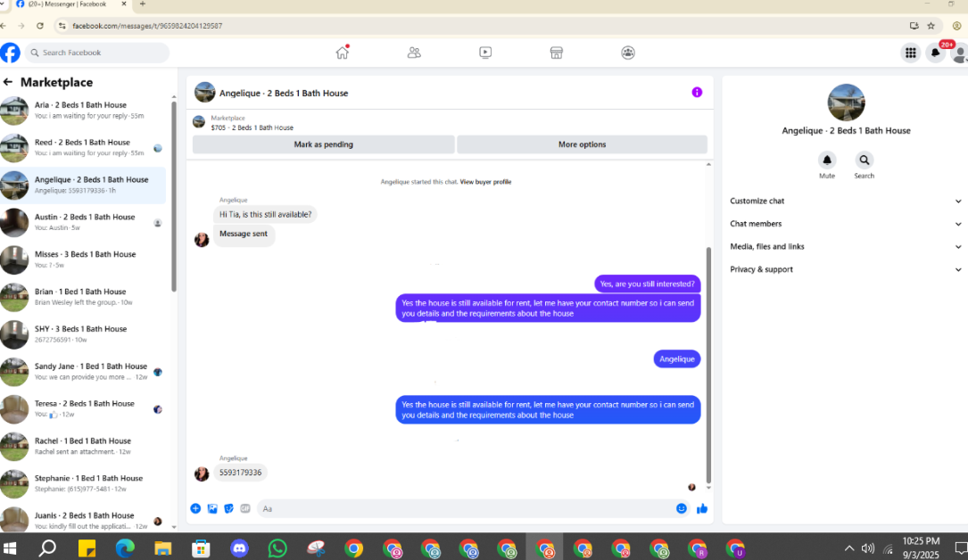Open Misses 3 Beds 1 Bath House chat
Viewport: 968px width, 560px height.
pos(83,259)
